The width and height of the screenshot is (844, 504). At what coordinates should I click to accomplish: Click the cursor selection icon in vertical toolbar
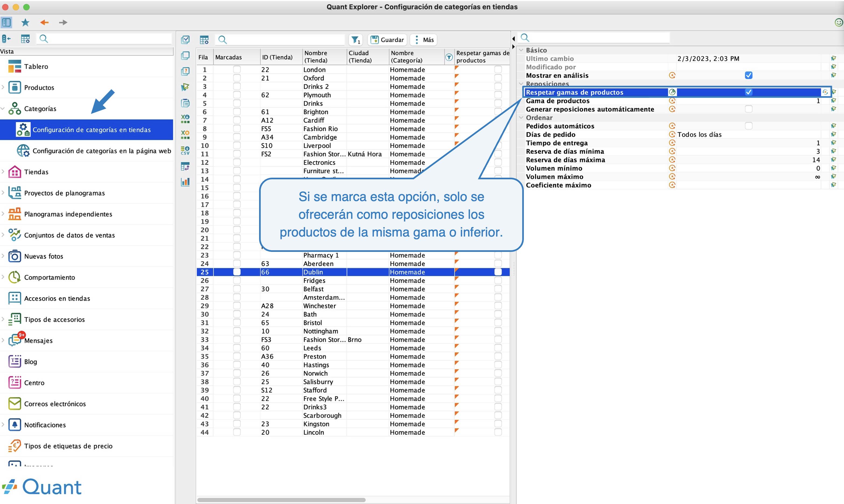pos(185,87)
